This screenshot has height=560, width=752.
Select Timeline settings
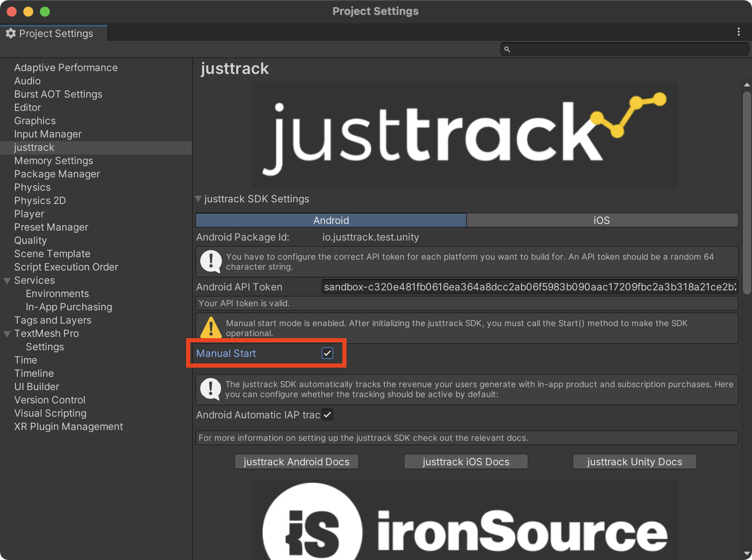pos(34,373)
